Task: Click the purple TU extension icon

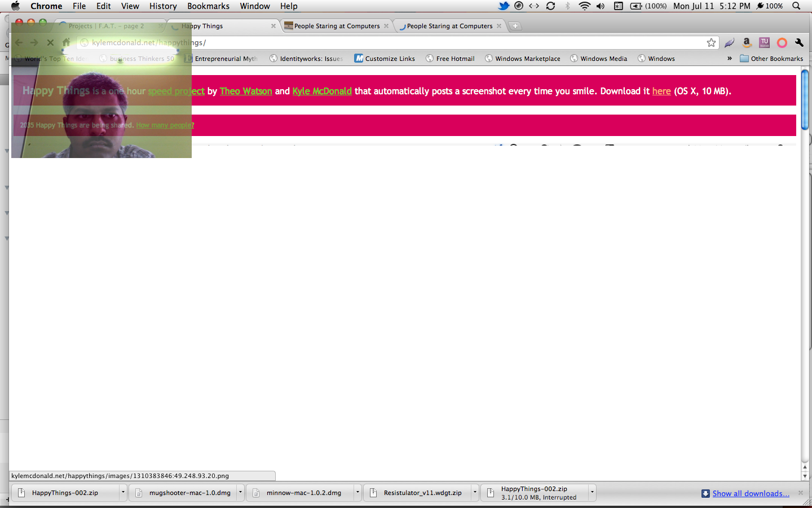Action: (764, 43)
